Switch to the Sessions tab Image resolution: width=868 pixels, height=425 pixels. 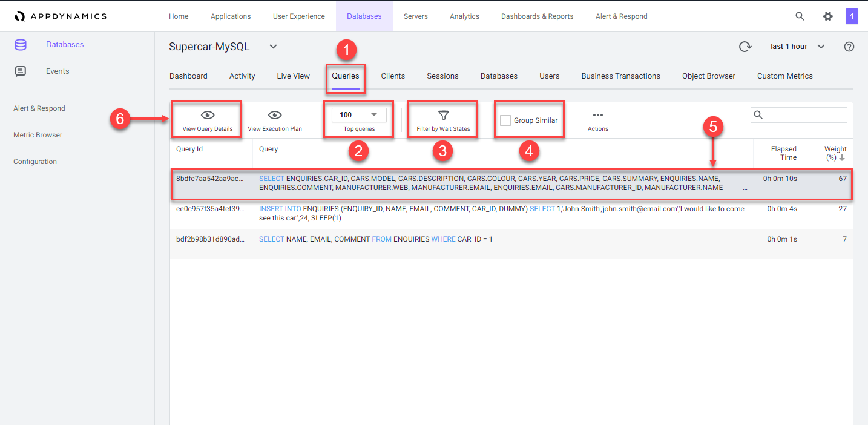[x=442, y=76]
